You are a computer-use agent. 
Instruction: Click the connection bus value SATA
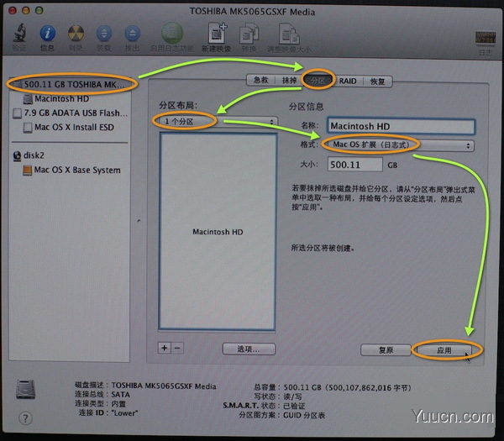click(x=120, y=395)
